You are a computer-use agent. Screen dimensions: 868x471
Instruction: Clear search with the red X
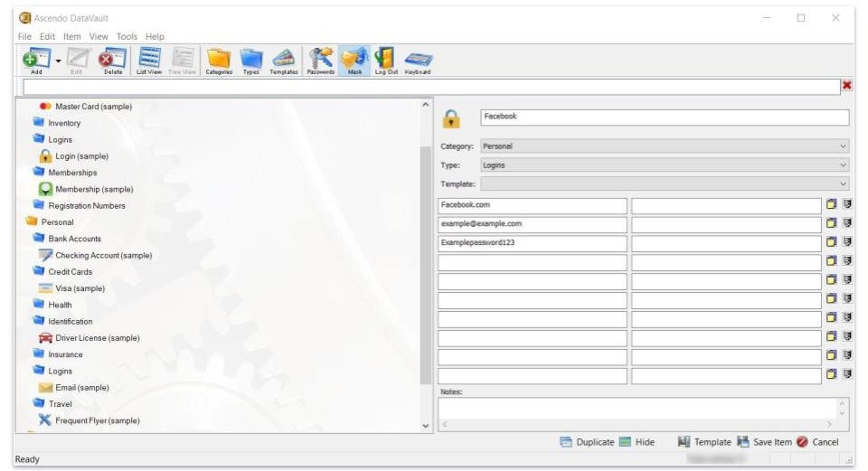pos(846,85)
